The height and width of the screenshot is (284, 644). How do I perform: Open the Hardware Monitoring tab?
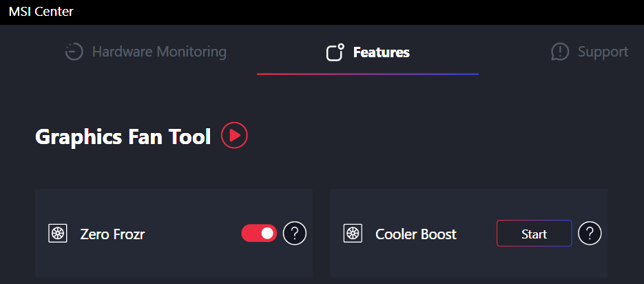[x=146, y=52]
